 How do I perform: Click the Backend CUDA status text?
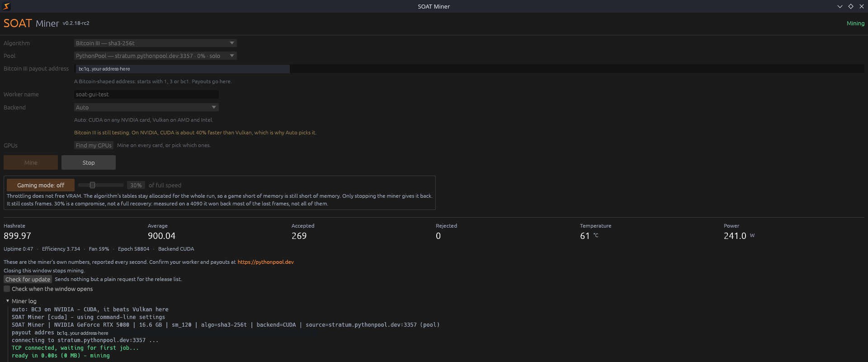click(176, 249)
